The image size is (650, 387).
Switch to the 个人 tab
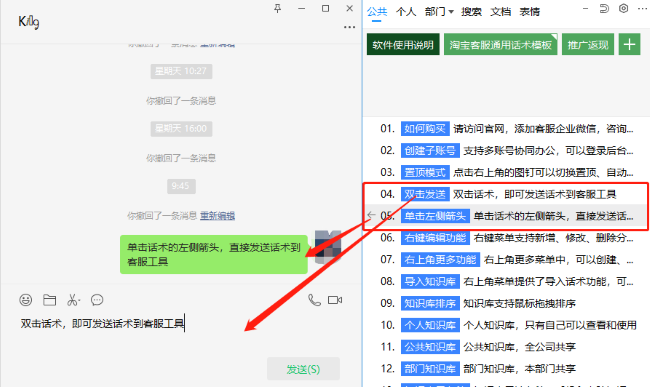[406, 12]
